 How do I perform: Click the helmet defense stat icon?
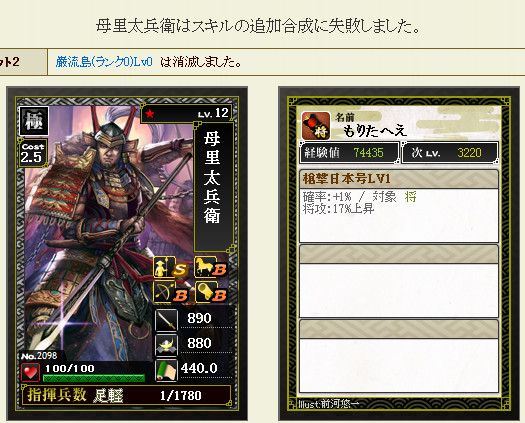(166, 345)
